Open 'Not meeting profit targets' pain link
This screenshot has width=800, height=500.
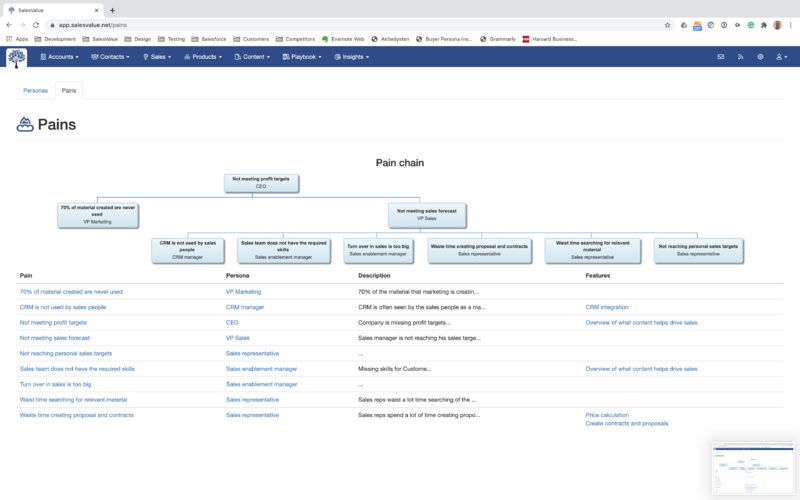pos(60,323)
